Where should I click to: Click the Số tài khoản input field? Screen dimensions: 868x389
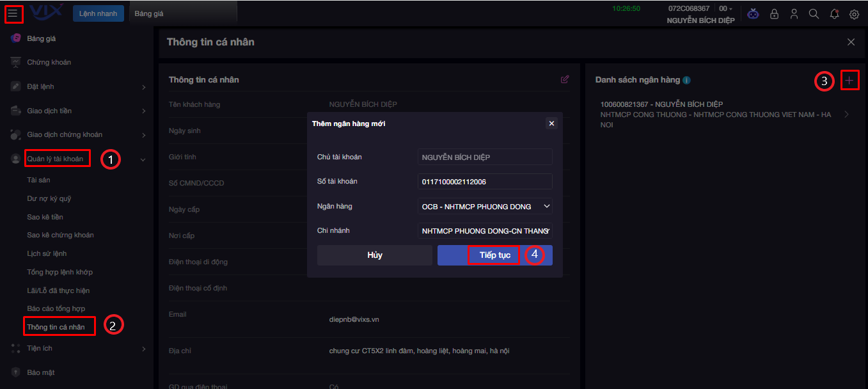(485, 182)
